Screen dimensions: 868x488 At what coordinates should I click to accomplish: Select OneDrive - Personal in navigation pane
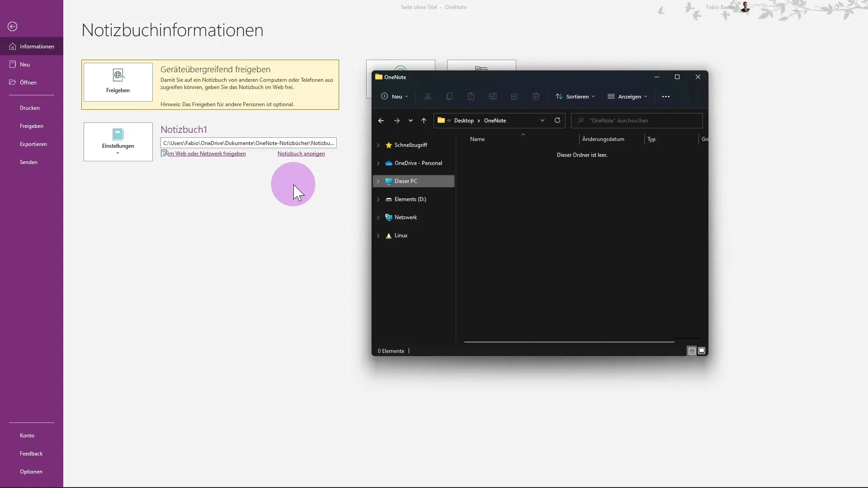point(418,163)
